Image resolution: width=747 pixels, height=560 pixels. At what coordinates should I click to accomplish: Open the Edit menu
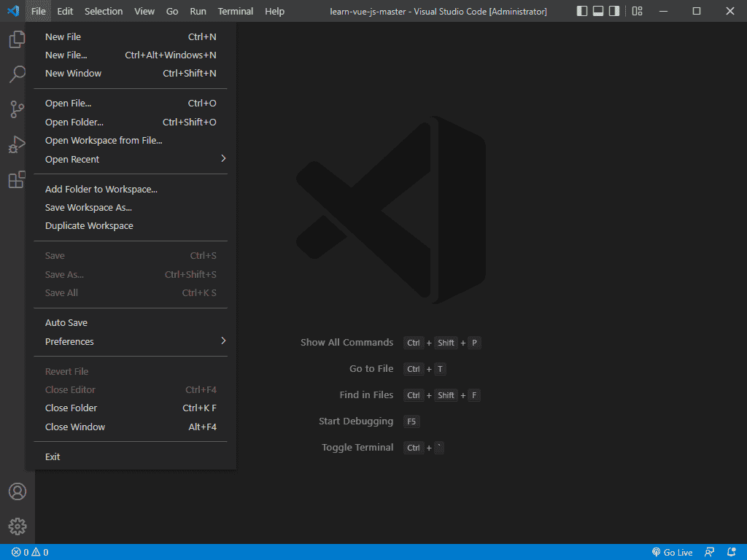pos(65,11)
